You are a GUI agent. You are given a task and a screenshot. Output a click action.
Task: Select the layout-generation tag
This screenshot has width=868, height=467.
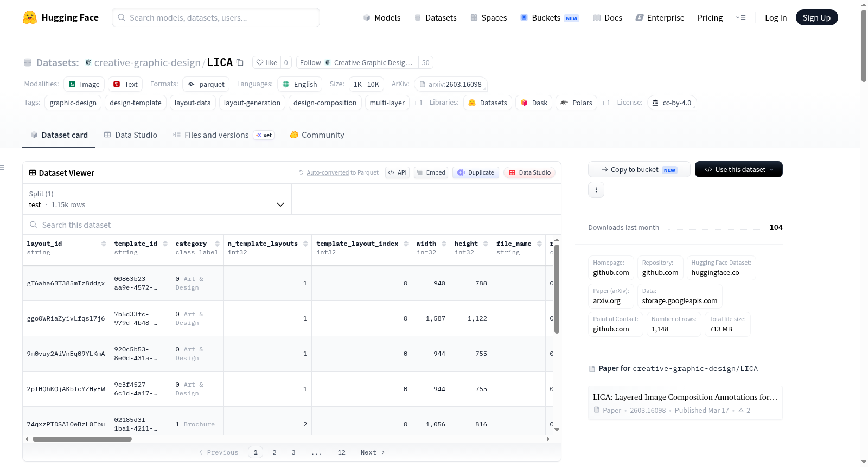click(252, 103)
